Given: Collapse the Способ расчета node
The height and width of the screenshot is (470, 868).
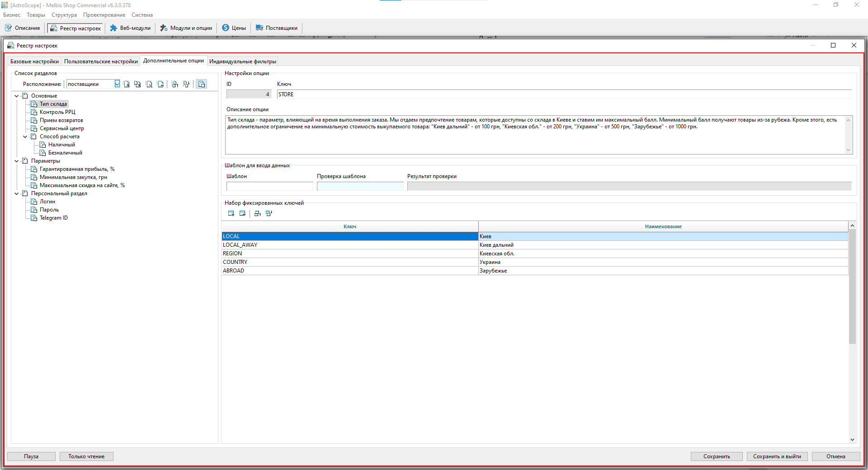Looking at the screenshot, I should point(25,136).
